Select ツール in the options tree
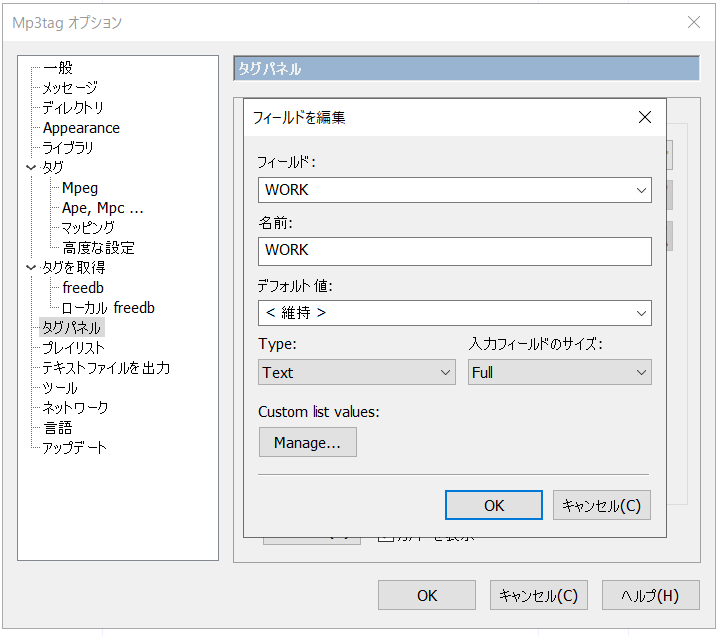The width and height of the screenshot is (718, 636). click(60, 388)
